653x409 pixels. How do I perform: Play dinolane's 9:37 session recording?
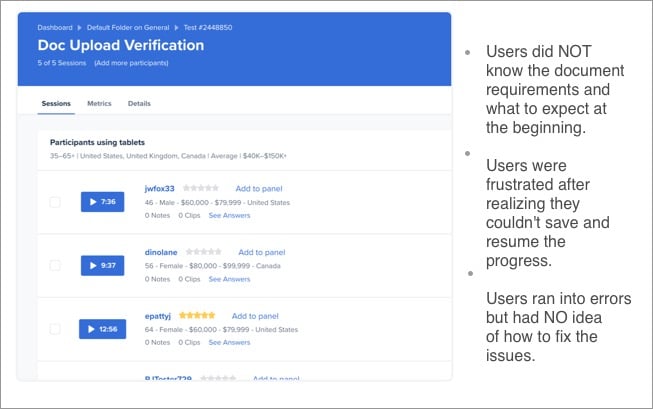tap(102, 266)
